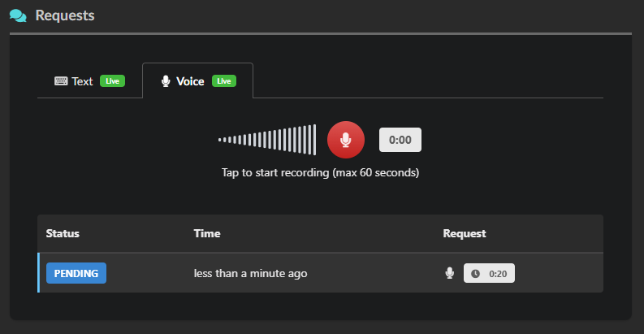The image size is (644, 334).
Task: Click the microphone icon in pending request row
Action: tap(450, 273)
